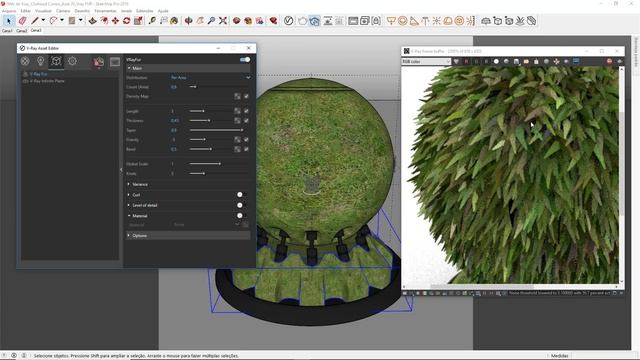
Task: Click the Taper slider
Action: pyautogui.click(x=216, y=130)
